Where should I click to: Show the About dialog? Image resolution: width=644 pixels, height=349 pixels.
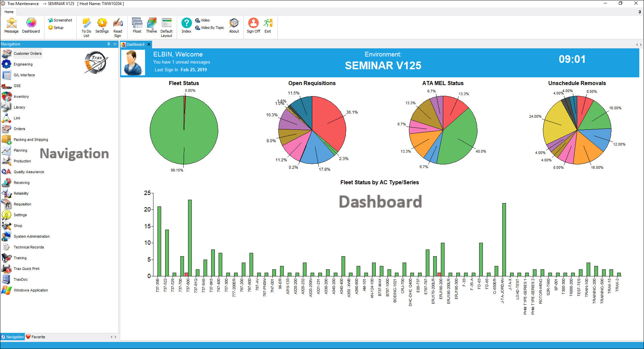(x=234, y=26)
